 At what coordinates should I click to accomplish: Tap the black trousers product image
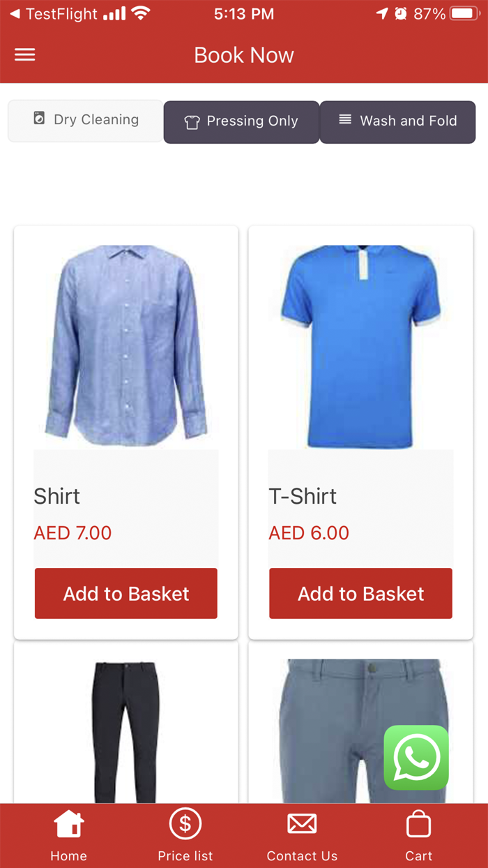click(125, 731)
